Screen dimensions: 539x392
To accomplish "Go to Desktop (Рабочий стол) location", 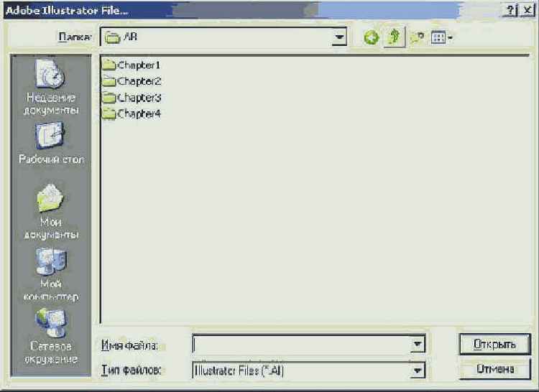I will [x=51, y=143].
